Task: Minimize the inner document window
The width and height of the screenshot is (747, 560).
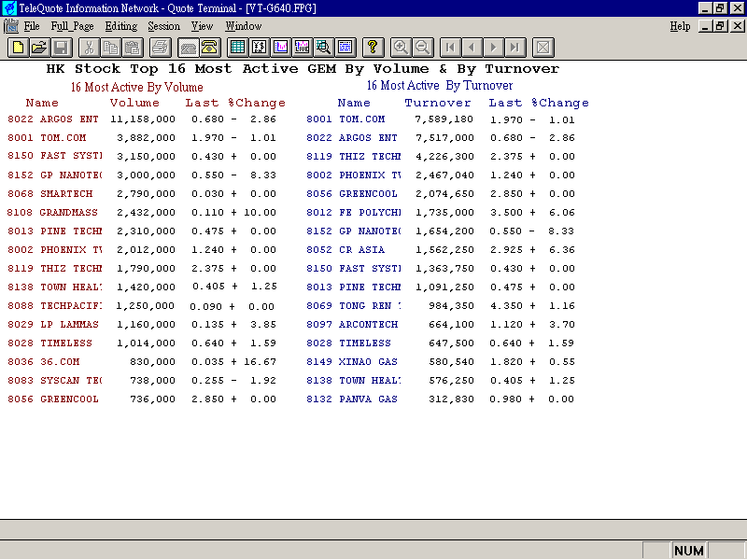Action: coord(706,26)
